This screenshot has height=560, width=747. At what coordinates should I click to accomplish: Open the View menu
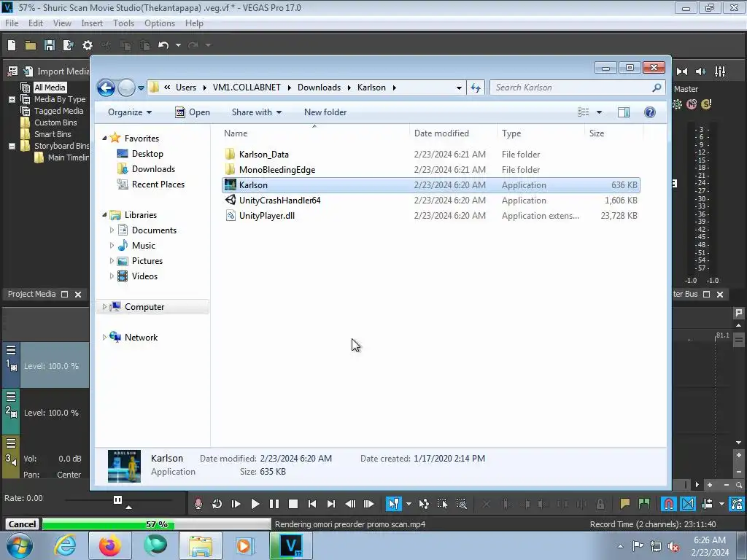(x=63, y=23)
